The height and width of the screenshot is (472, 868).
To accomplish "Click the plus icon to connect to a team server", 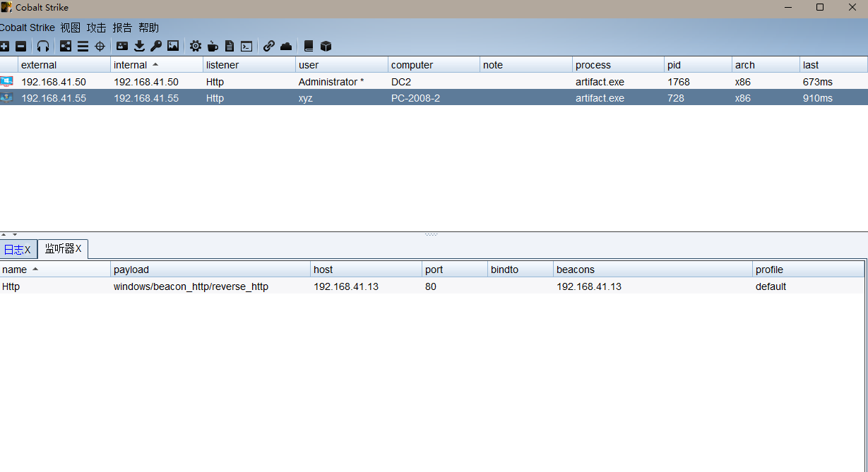I will 4,46.
